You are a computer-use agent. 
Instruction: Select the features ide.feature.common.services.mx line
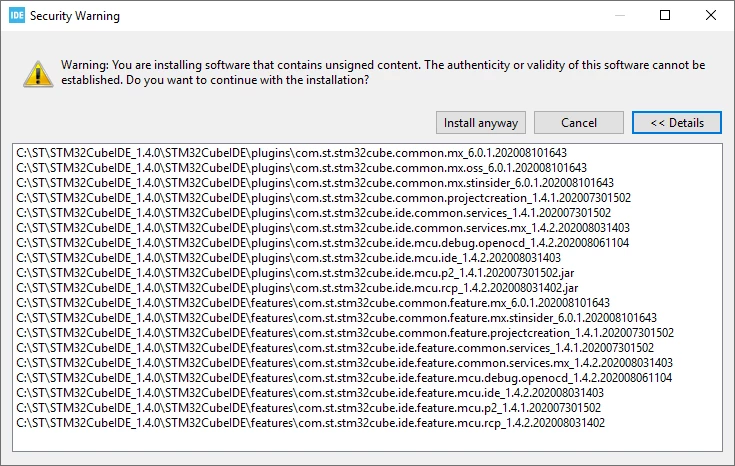(344, 363)
